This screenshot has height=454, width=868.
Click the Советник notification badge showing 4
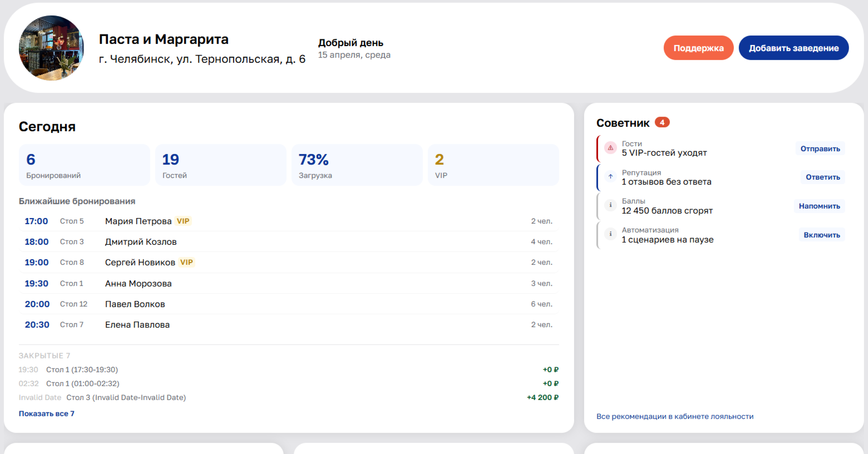click(x=662, y=122)
